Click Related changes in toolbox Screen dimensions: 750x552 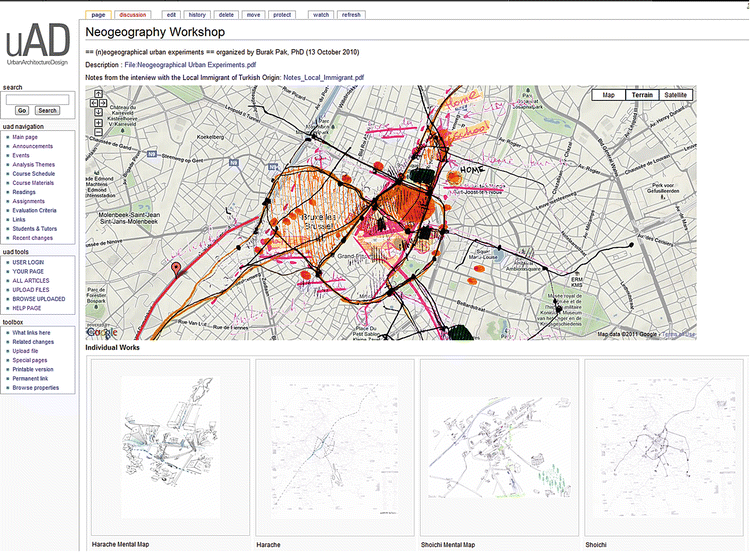(x=33, y=342)
